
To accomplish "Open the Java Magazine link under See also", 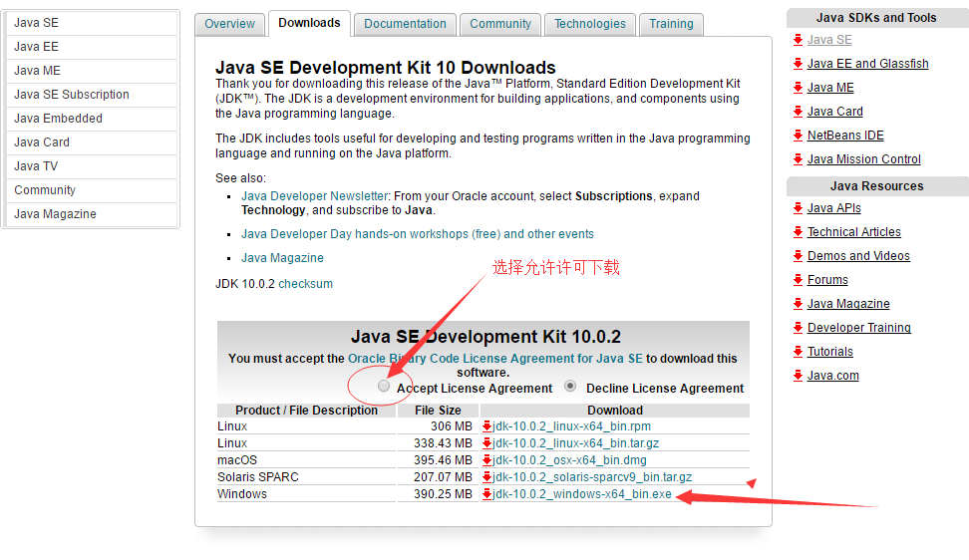I will point(282,258).
